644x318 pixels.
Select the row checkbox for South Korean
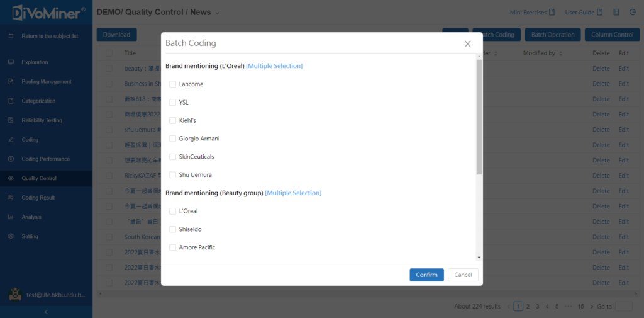(x=109, y=237)
